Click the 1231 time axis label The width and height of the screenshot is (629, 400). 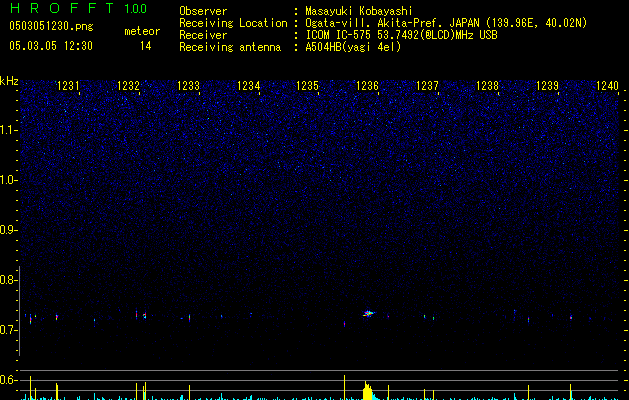pos(68,85)
